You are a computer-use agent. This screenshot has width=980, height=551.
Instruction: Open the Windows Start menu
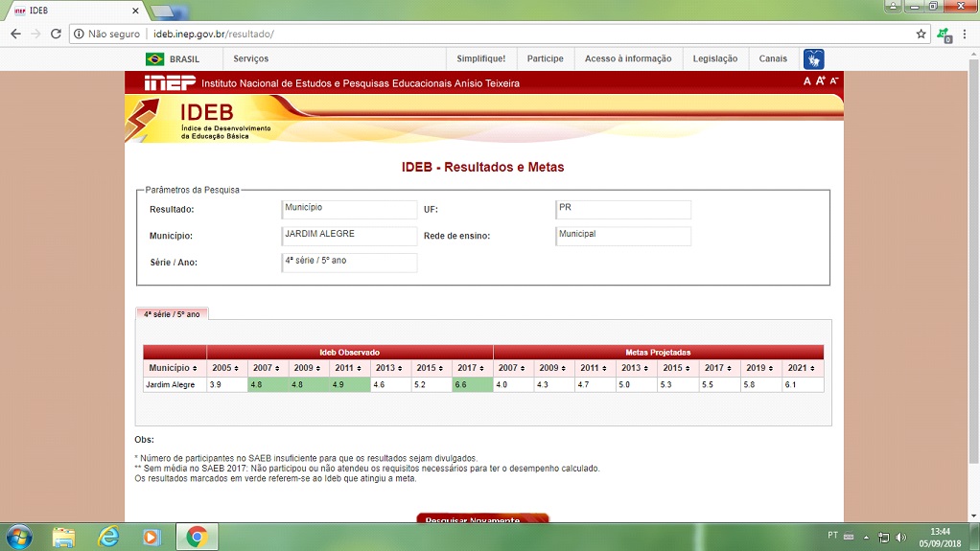19,538
